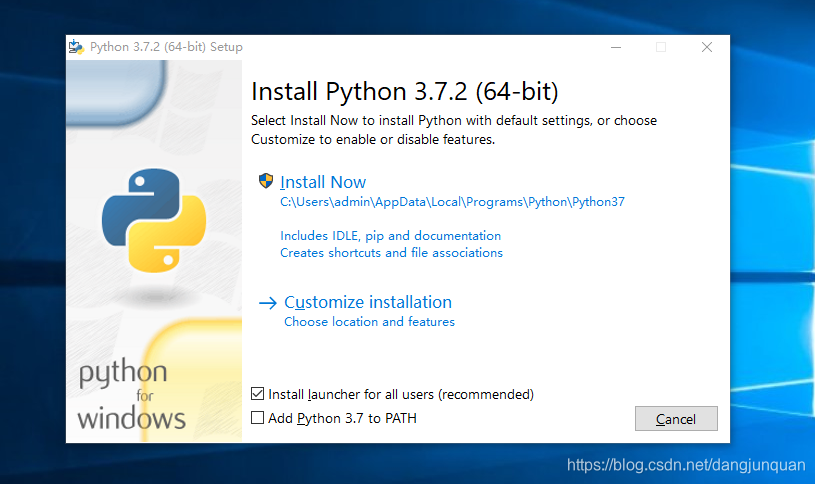Click the 'Python 3.7.2 (64-bit) Setup' window title
The height and width of the screenshot is (484, 815).
[166, 47]
